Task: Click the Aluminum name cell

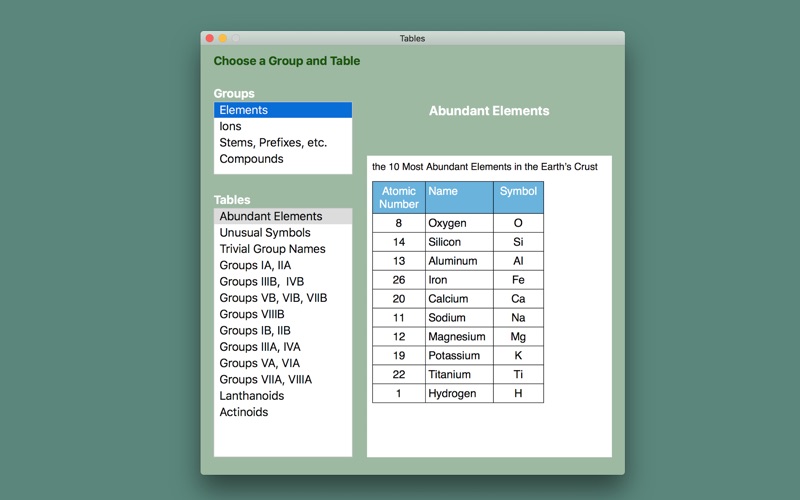Action: [459, 261]
